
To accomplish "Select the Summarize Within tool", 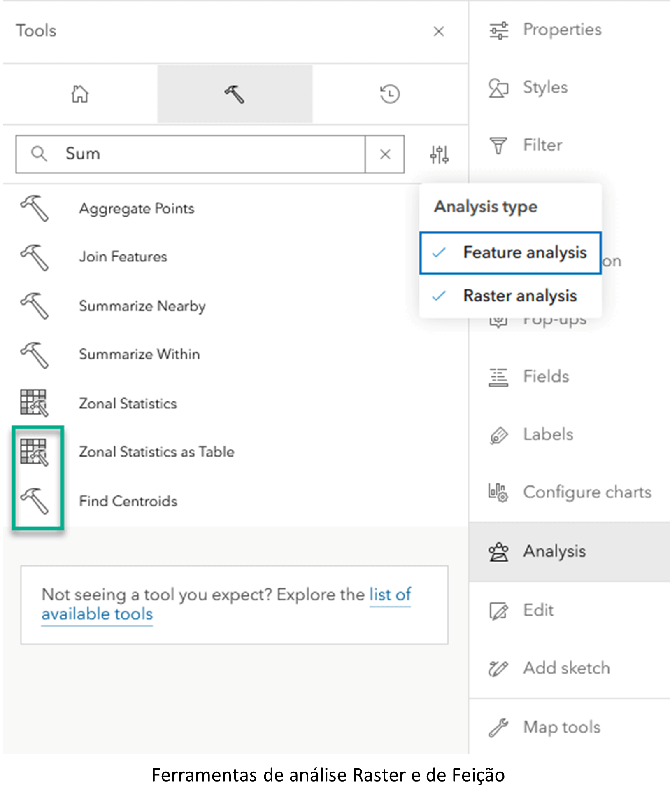I will click(x=139, y=354).
